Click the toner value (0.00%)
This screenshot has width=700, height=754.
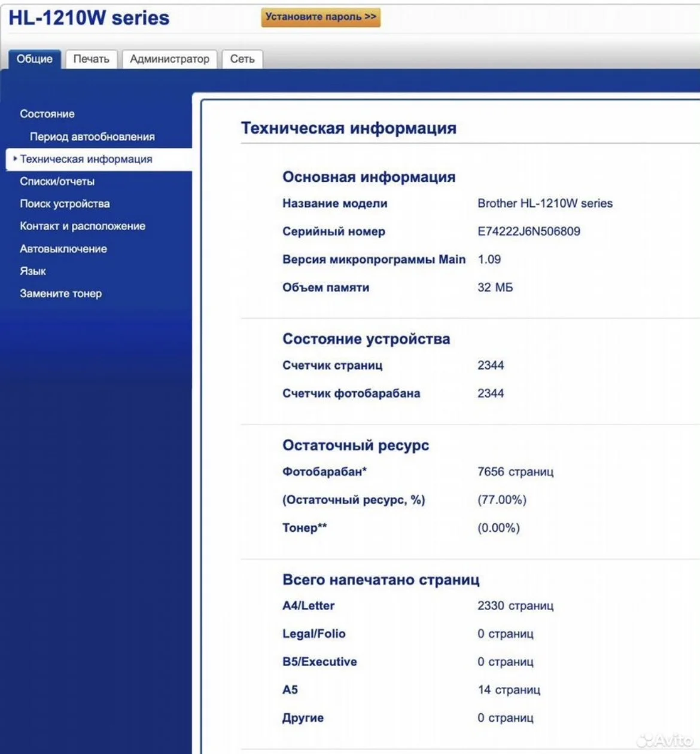point(499,528)
